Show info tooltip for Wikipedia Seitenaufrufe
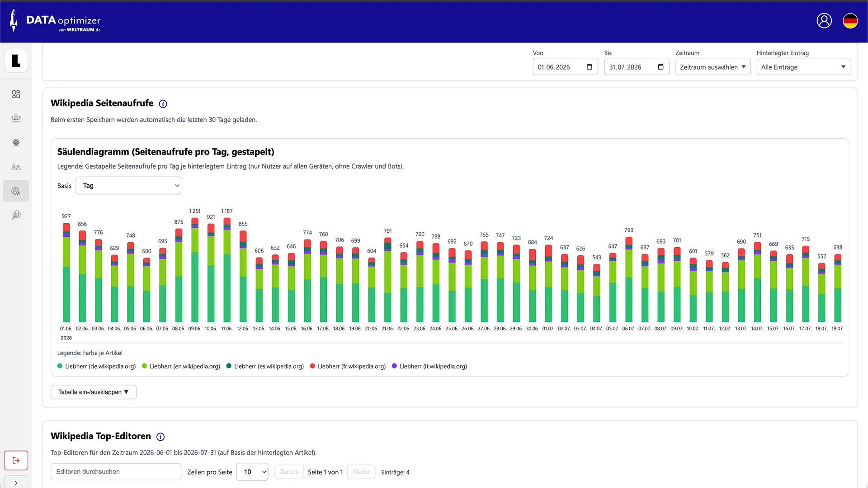This screenshot has height=488, width=868. click(x=163, y=104)
